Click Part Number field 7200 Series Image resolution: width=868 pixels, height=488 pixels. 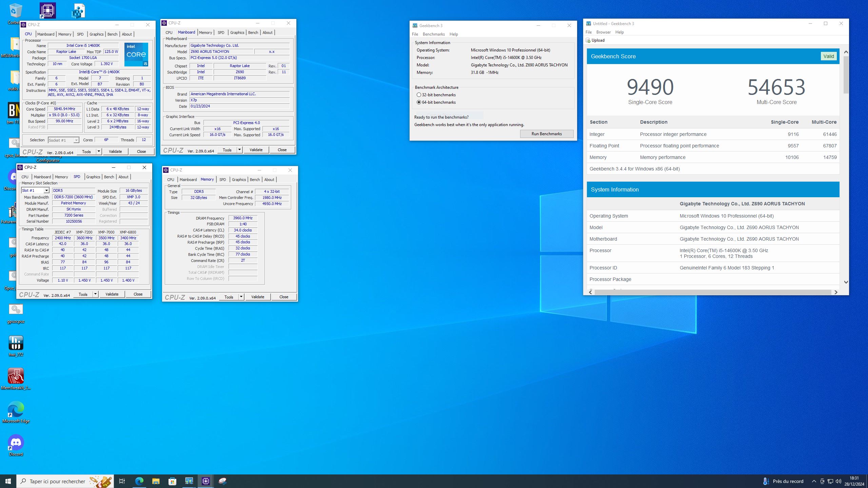tap(74, 215)
